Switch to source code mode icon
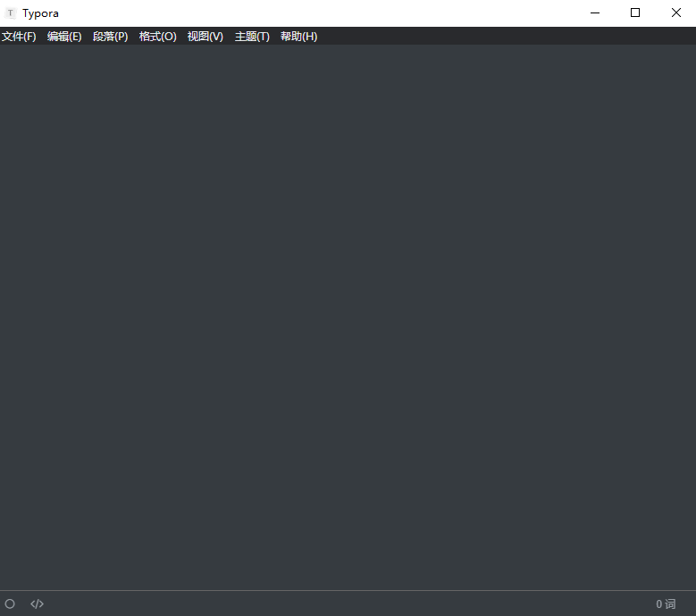 [37, 604]
